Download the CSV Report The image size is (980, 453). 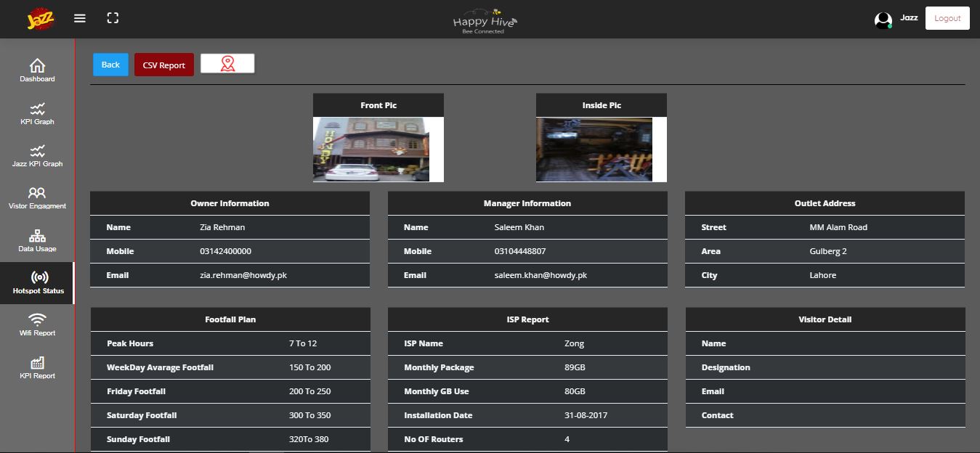click(164, 65)
